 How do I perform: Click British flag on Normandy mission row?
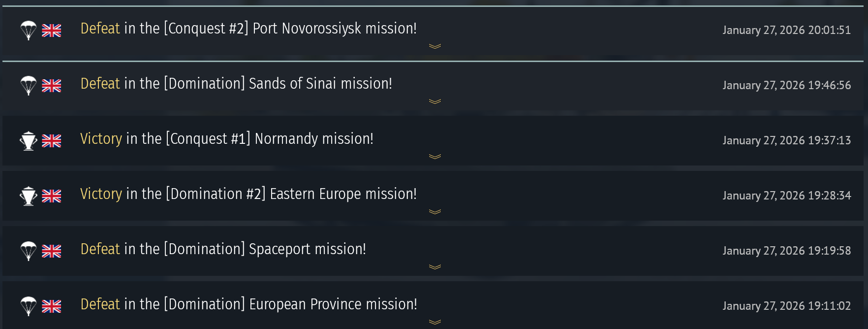pos(52,141)
